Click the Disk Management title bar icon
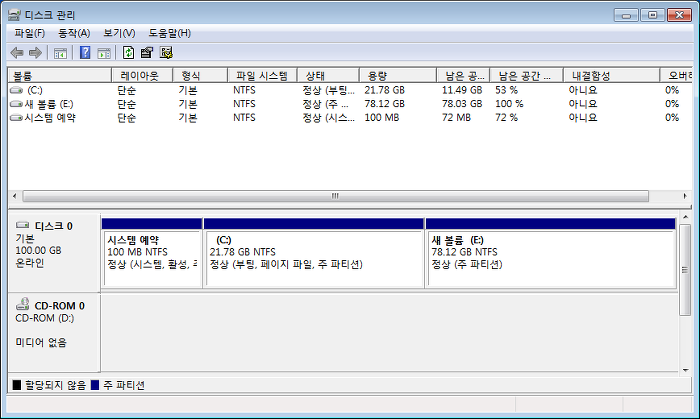The image size is (700, 419). [14, 15]
